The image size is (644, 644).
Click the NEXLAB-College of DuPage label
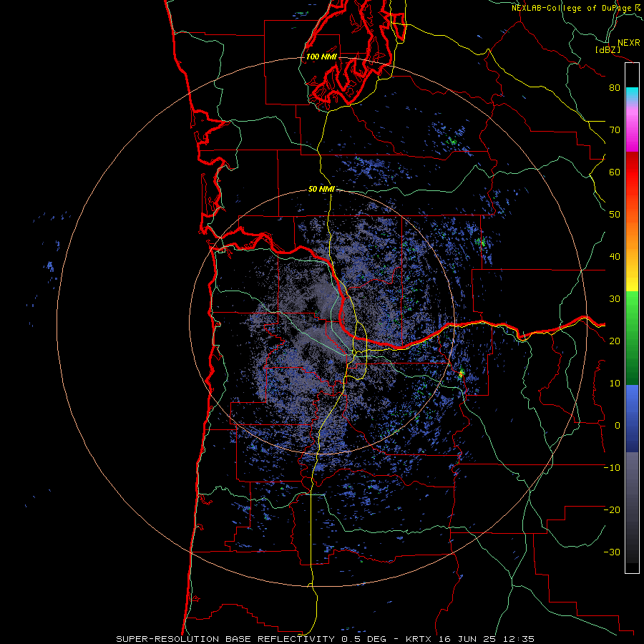click(x=572, y=8)
